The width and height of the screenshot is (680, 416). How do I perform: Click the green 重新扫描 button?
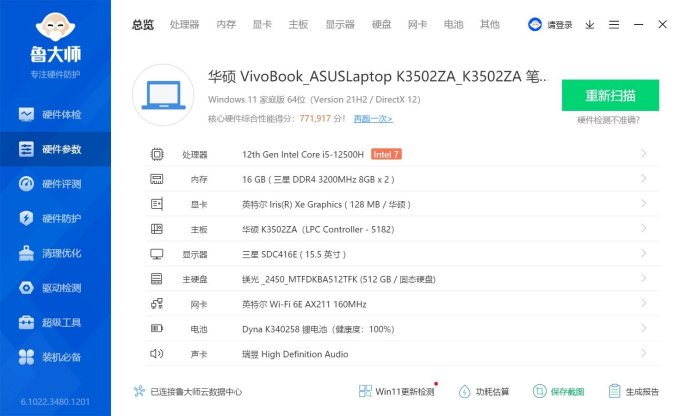point(610,95)
